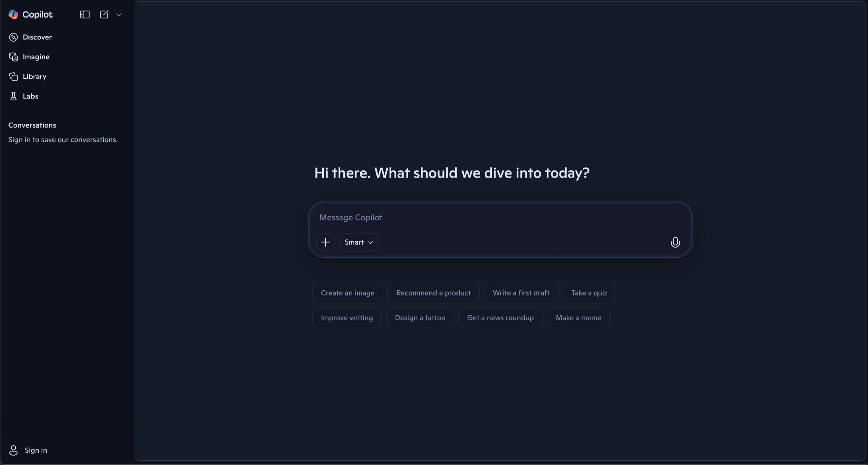The width and height of the screenshot is (868, 465).
Task: Start a new chat
Action: click(103, 14)
